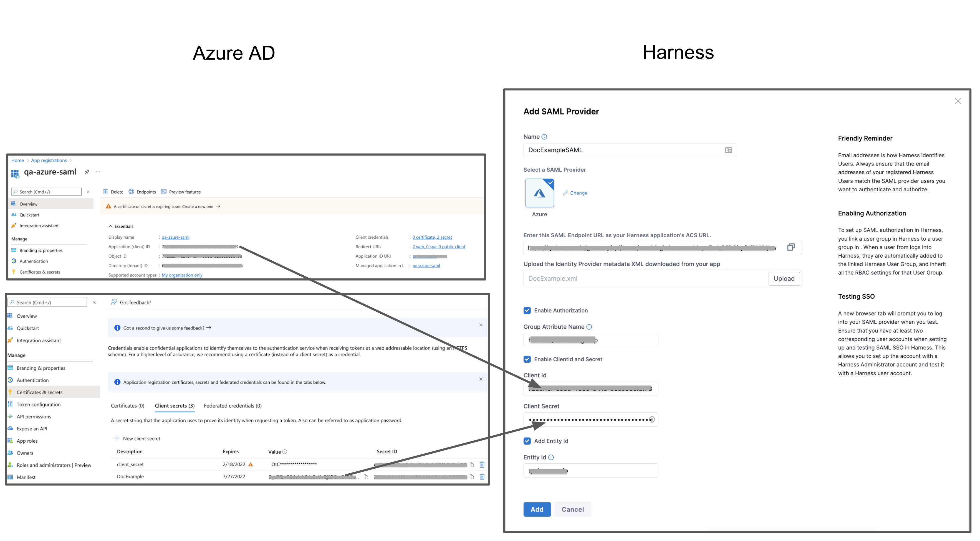The image size is (980, 541).
Task: Open the Federated credentials (0) tab
Action: tap(233, 406)
